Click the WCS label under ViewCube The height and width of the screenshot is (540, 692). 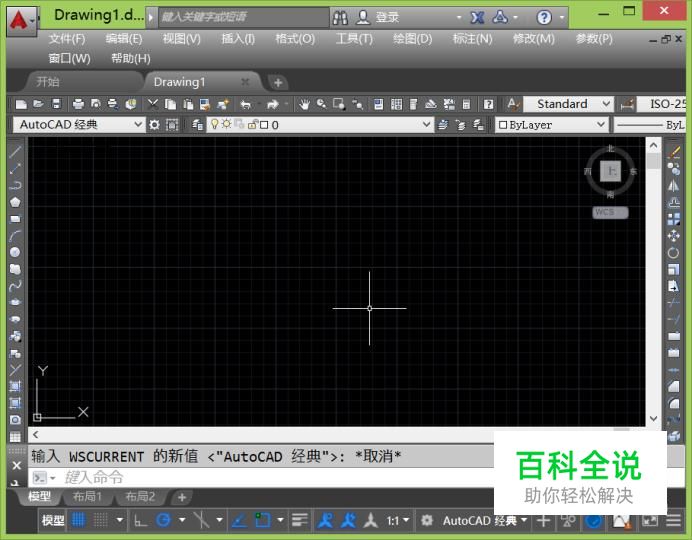[x=609, y=212]
